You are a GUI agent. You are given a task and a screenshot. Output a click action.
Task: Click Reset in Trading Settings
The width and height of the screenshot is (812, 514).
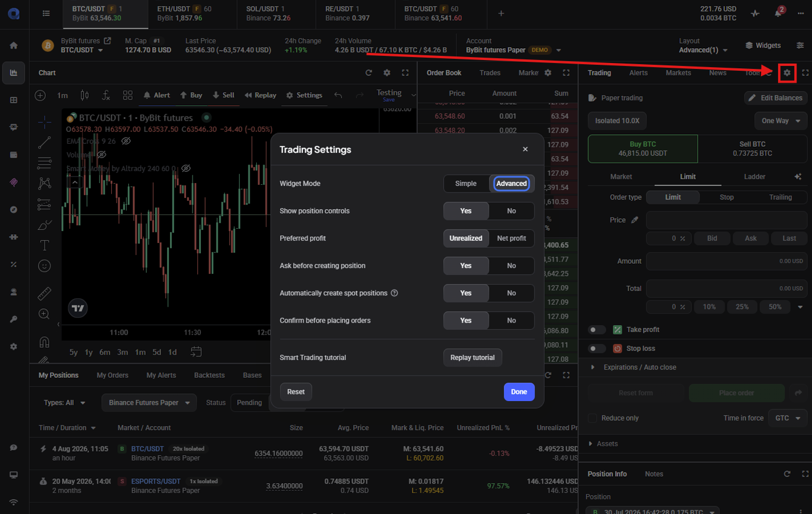point(296,392)
